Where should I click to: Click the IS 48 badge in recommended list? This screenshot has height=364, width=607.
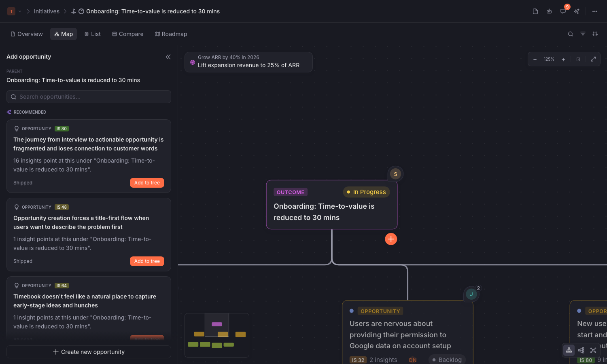click(x=62, y=207)
